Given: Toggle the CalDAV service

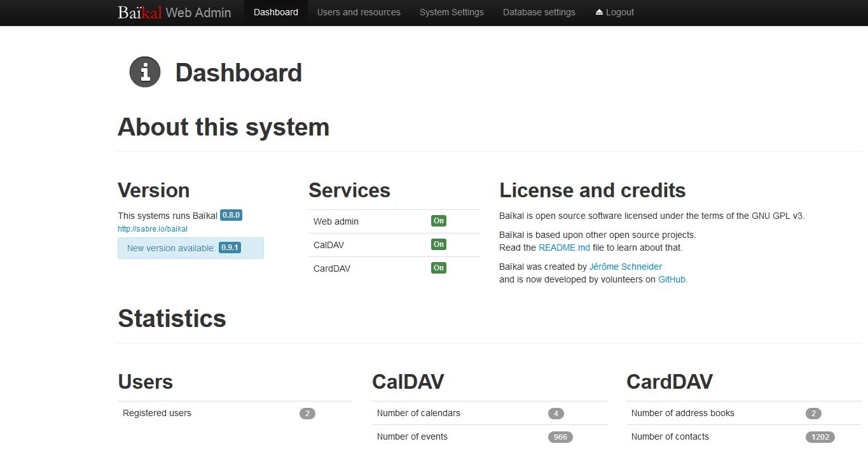Looking at the screenshot, I should point(438,244).
